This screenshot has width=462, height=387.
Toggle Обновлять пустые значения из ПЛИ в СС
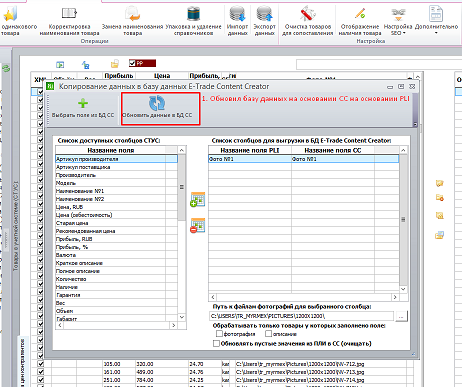(x=216, y=343)
